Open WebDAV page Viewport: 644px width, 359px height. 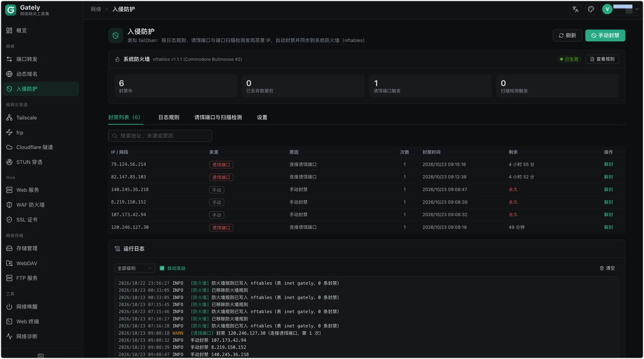pyautogui.click(x=41, y=263)
